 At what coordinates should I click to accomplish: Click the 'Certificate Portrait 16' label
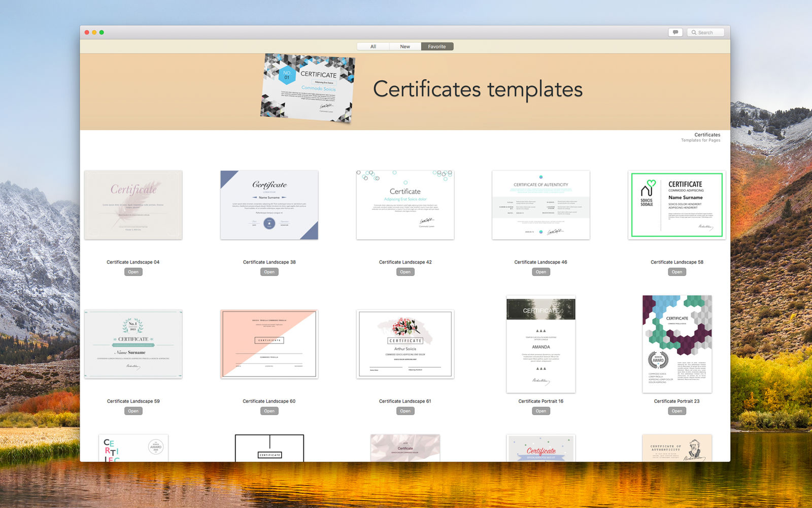541,401
